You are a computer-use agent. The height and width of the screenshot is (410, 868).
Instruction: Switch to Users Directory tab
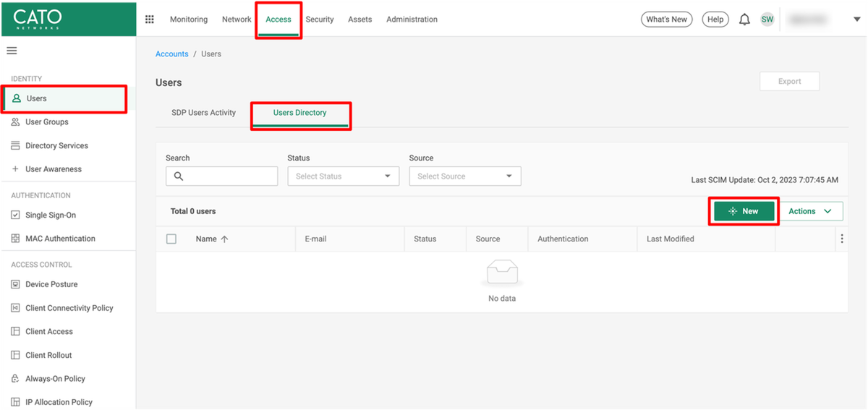tap(300, 113)
